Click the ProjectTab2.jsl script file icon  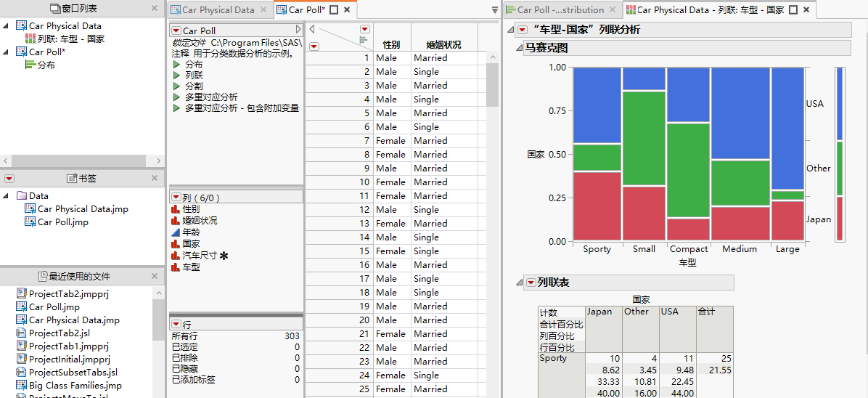22,333
